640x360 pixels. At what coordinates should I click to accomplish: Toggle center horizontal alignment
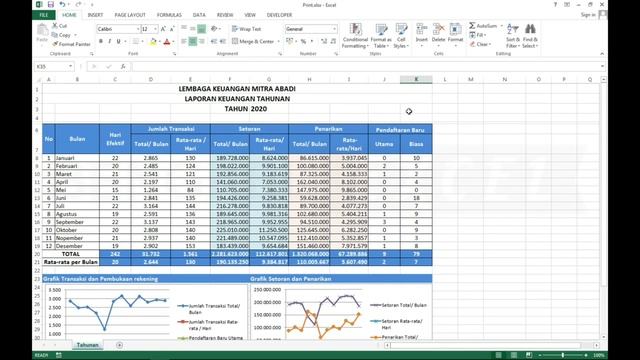(x=193, y=42)
